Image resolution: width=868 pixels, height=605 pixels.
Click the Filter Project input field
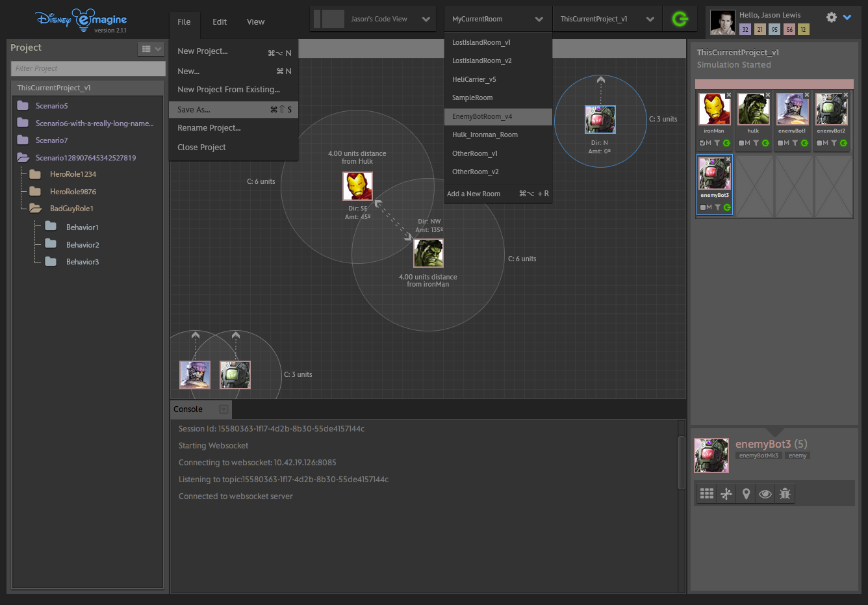pyautogui.click(x=88, y=68)
